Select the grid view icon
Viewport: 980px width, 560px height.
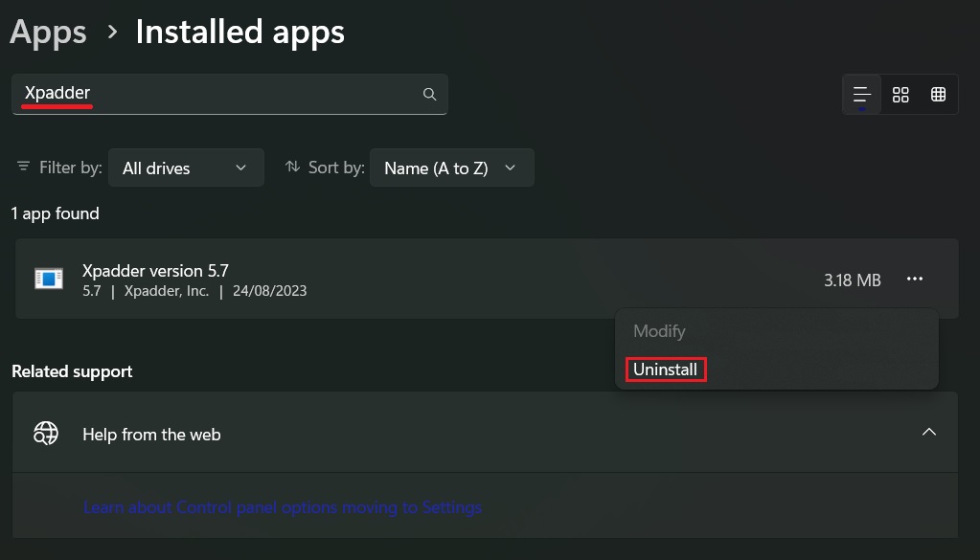938,94
